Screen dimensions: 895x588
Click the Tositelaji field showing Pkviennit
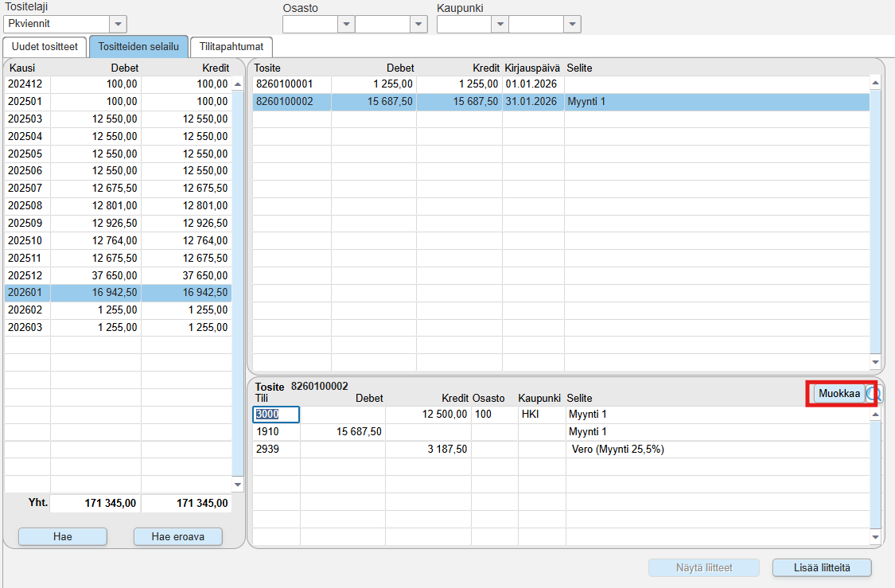coord(56,24)
